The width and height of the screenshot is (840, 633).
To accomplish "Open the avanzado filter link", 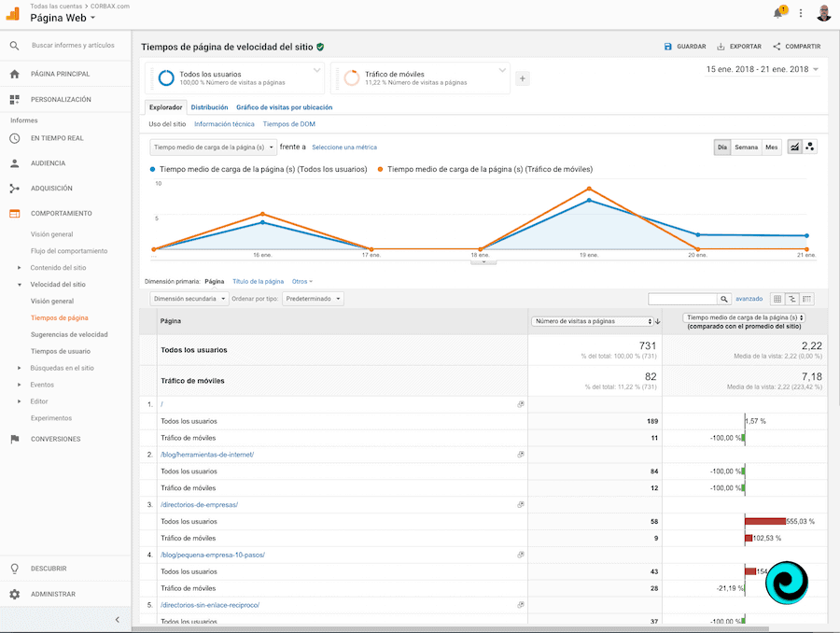I will pos(749,299).
